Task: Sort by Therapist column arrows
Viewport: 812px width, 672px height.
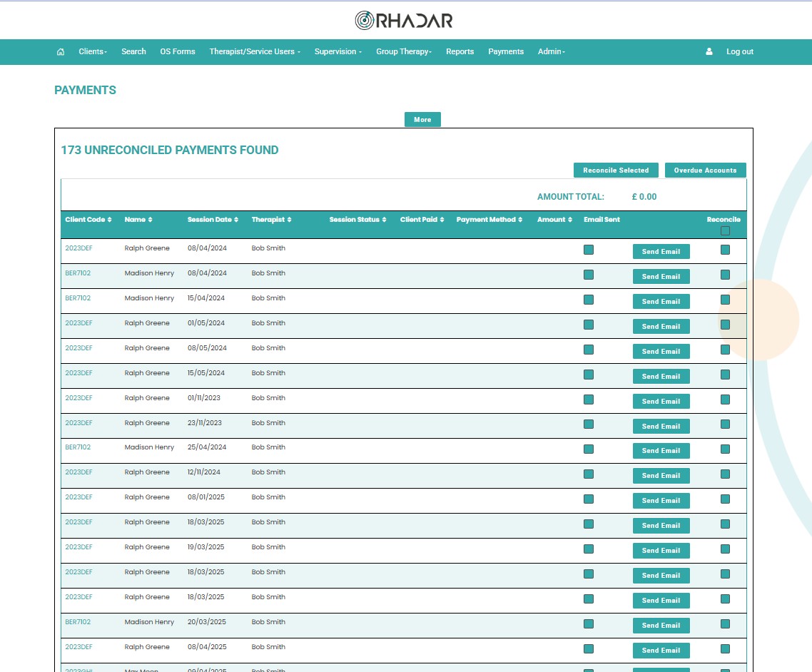Action: click(x=289, y=220)
